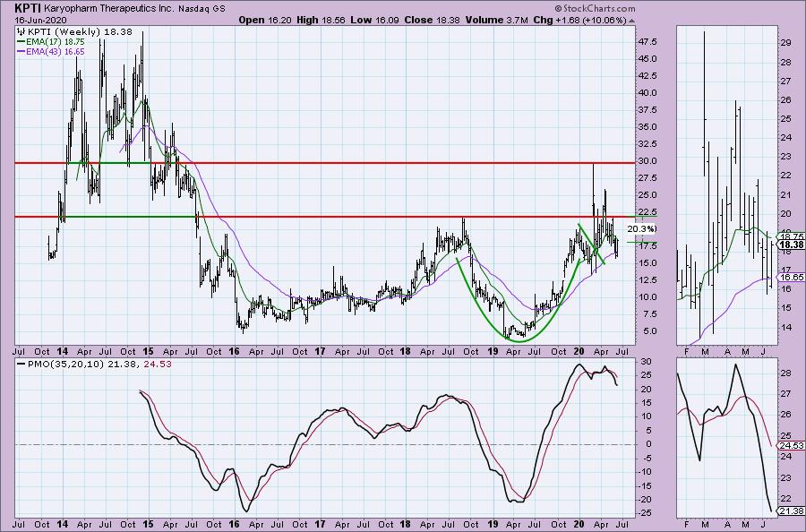Click the 47.5 price axis label
Screen dimensions: 806x532
pos(647,41)
